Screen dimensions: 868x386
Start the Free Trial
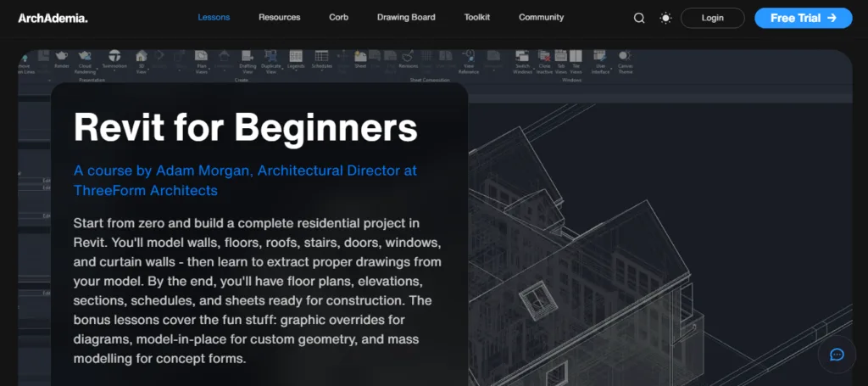click(x=804, y=18)
